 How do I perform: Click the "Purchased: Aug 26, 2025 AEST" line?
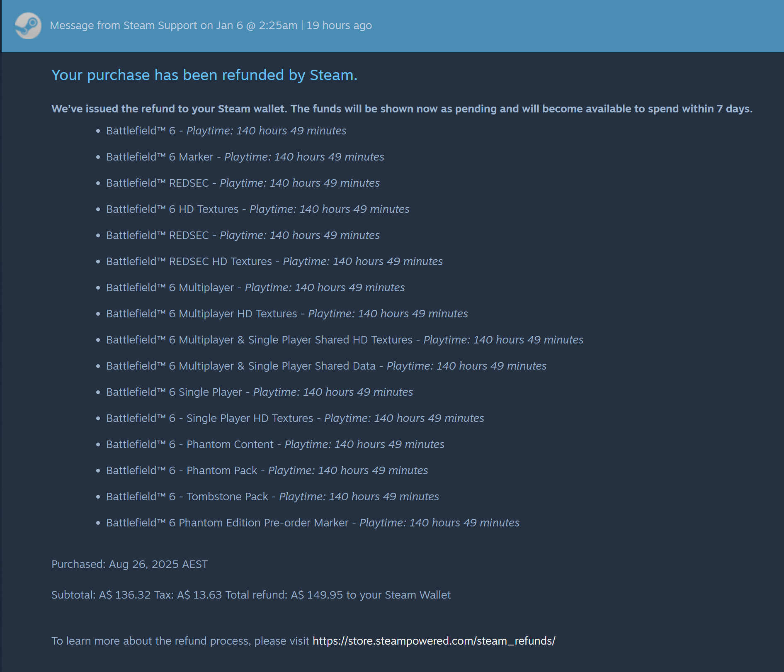[x=130, y=564]
